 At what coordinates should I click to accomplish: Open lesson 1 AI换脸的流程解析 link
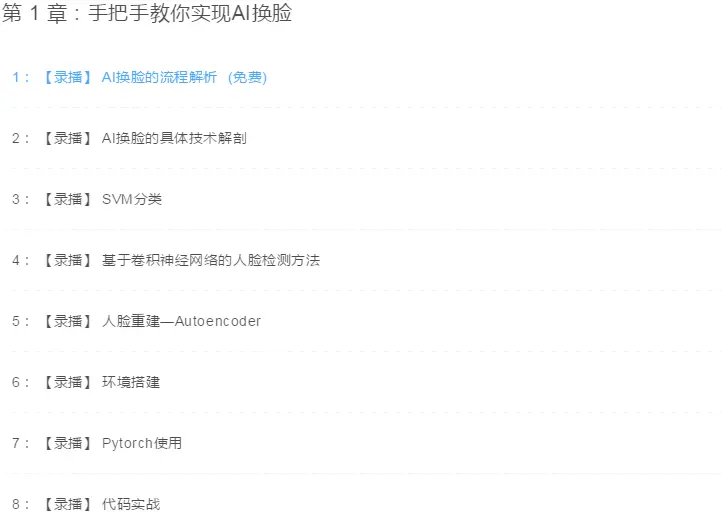click(x=159, y=77)
